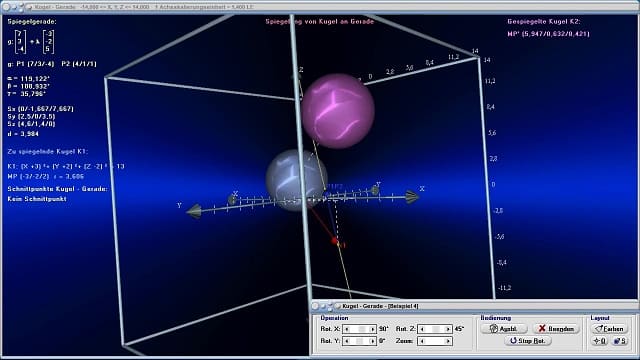Click the pink mirrored sphere K2
Viewport: 640px width, 360px height.
(338, 111)
